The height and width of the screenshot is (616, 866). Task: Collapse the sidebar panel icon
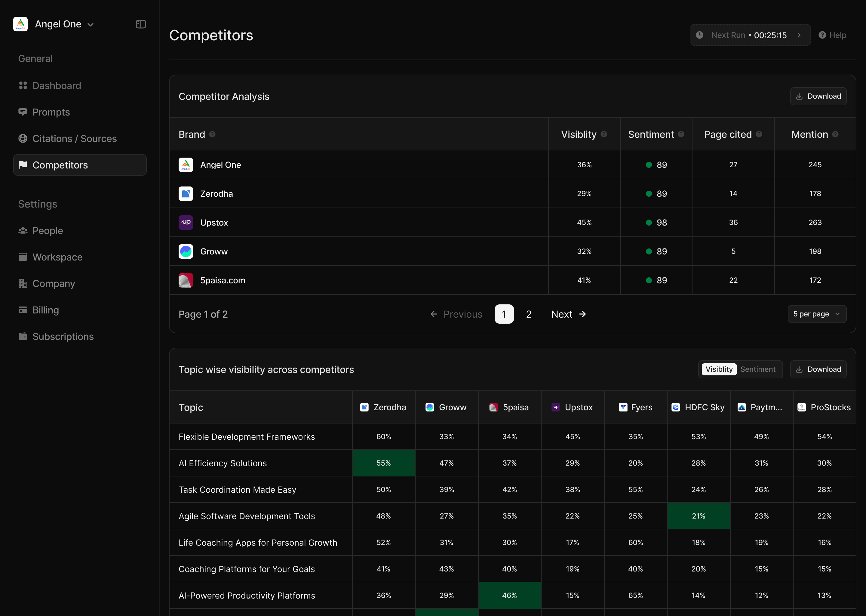(x=141, y=24)
